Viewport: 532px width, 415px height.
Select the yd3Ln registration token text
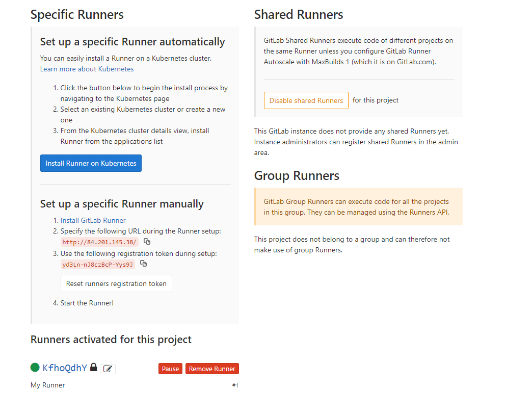[x=97, y=265]
